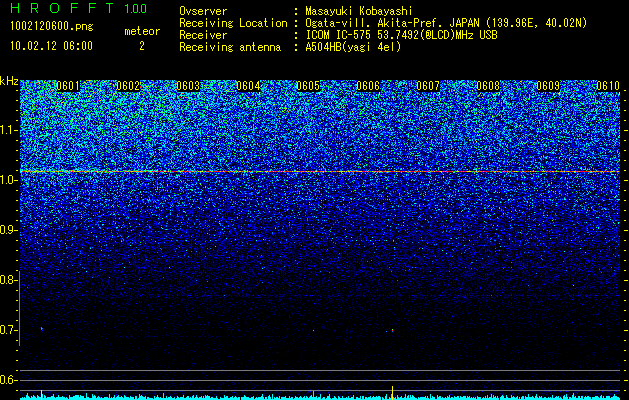Click the 1.1 frequency axis label

point(8,130)
